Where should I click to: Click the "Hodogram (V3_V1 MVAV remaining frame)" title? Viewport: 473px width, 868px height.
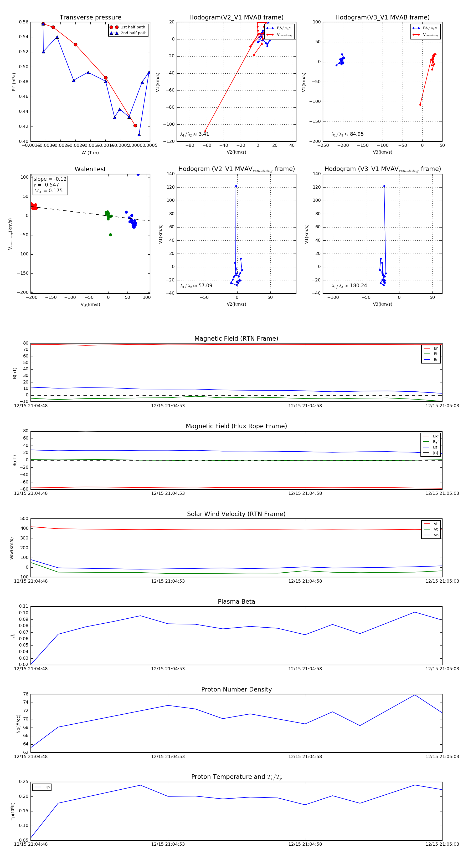point(382,169)
